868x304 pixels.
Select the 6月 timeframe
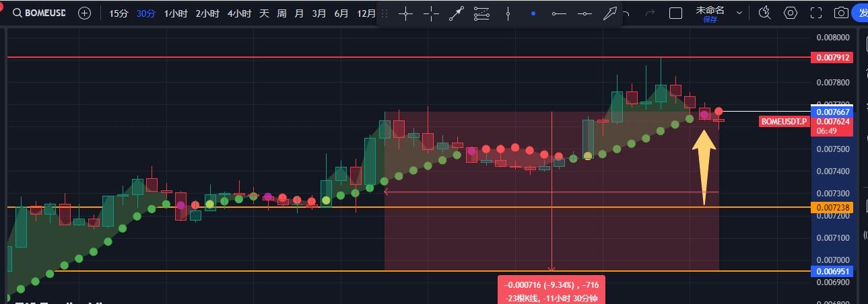coord(341,13)
